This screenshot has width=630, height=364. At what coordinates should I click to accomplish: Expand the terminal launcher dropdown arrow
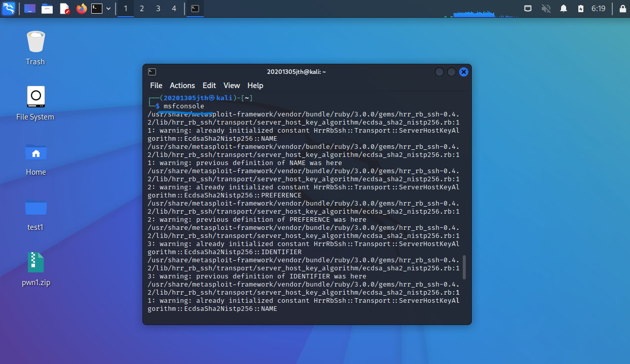108,9
